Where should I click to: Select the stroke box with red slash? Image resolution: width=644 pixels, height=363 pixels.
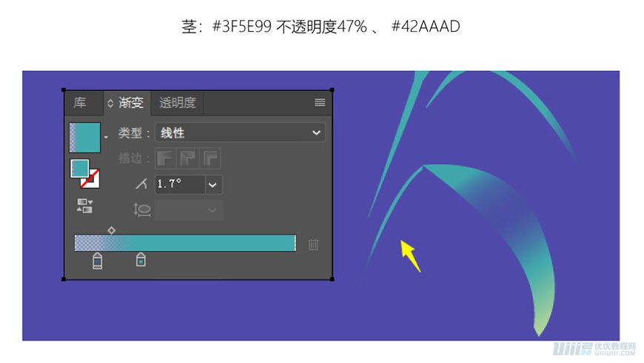pos(91,178)
